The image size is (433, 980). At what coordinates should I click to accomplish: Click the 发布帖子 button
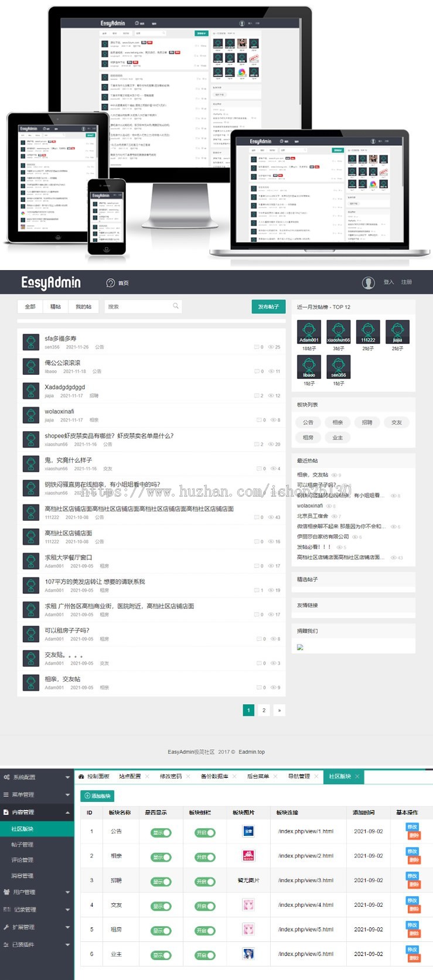[x=268, y=306]
